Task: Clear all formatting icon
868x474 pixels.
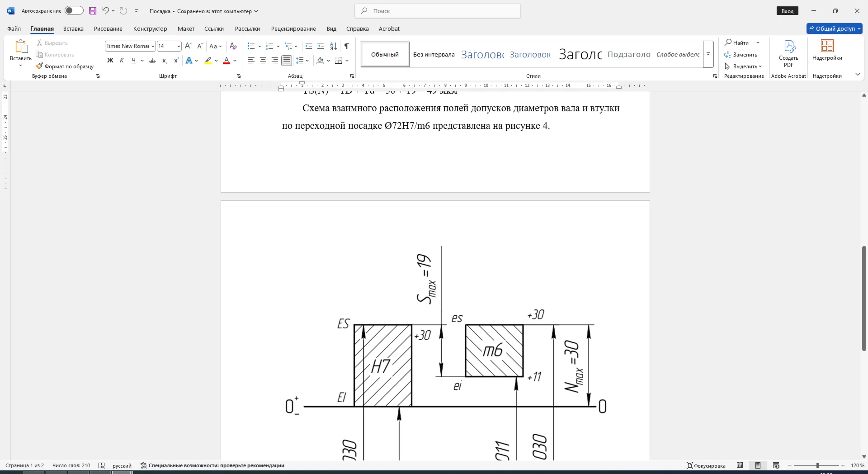Action: pos(233,46)
